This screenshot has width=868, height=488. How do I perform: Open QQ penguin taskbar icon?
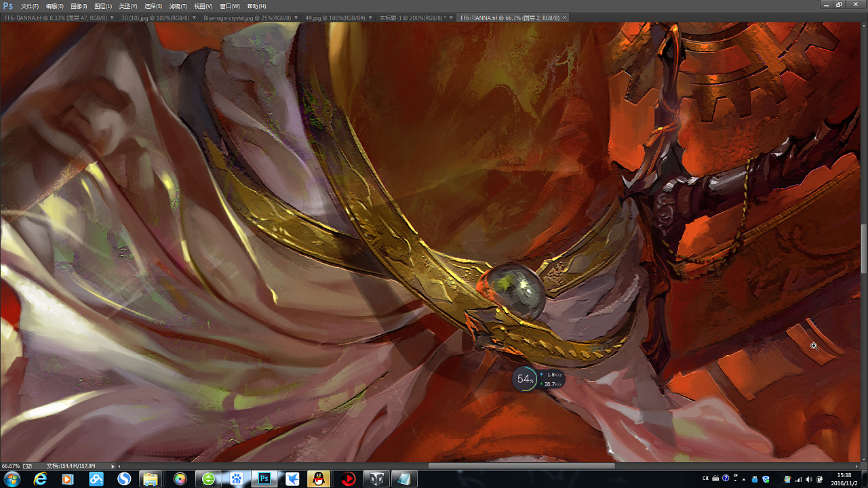coord(319,479)
